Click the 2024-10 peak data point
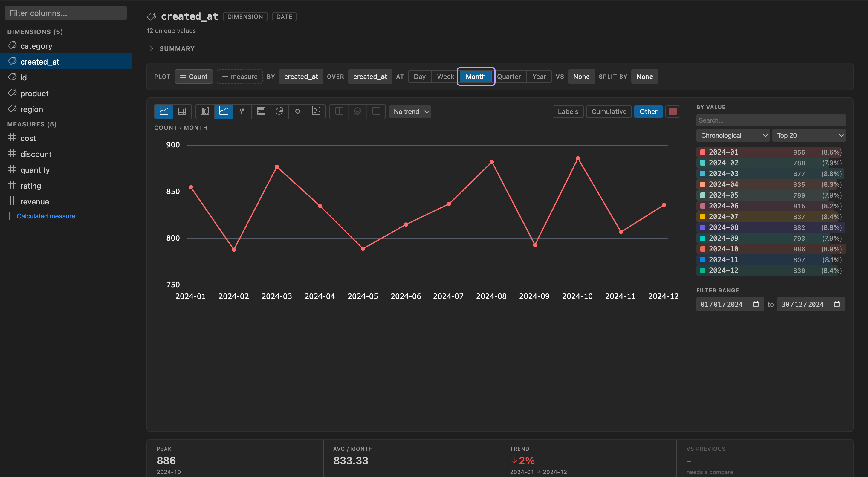 (577, 158)
